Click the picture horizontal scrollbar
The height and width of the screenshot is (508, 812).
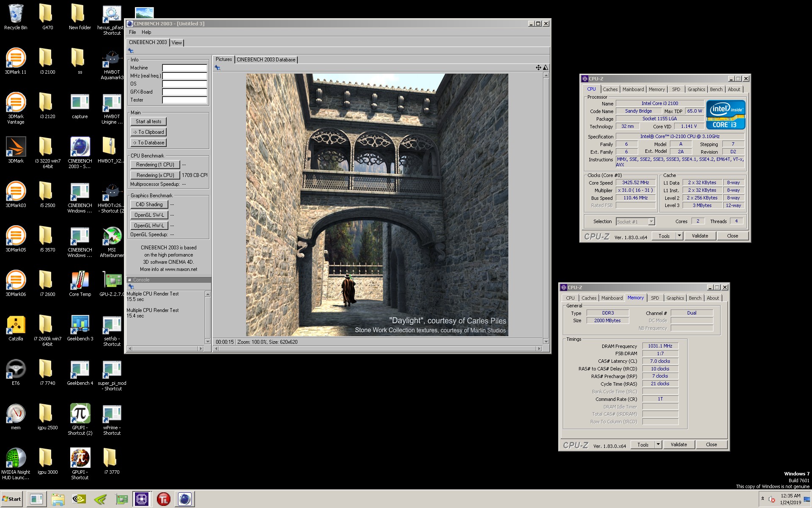coord(378,349)
